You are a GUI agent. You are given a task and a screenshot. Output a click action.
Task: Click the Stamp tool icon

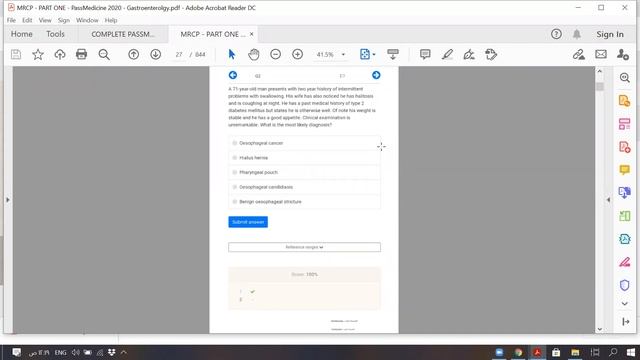pyautogui.click(x=491, y=54)
